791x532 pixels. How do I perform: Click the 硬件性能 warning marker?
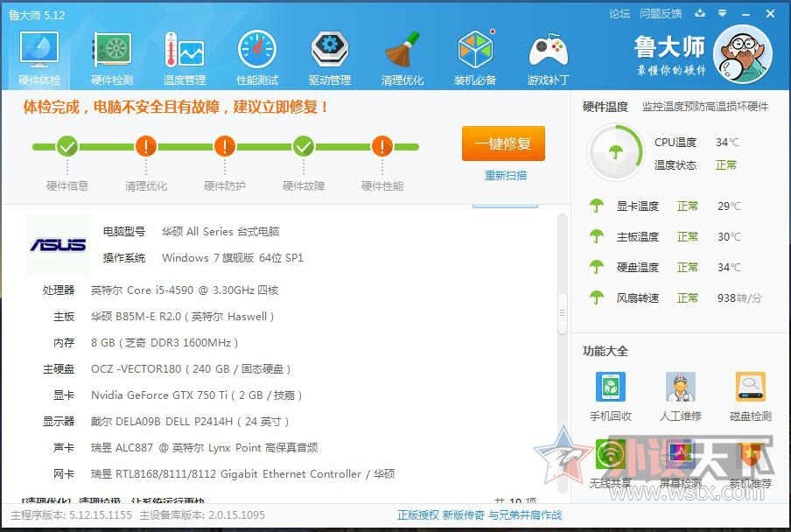(382, 147)
